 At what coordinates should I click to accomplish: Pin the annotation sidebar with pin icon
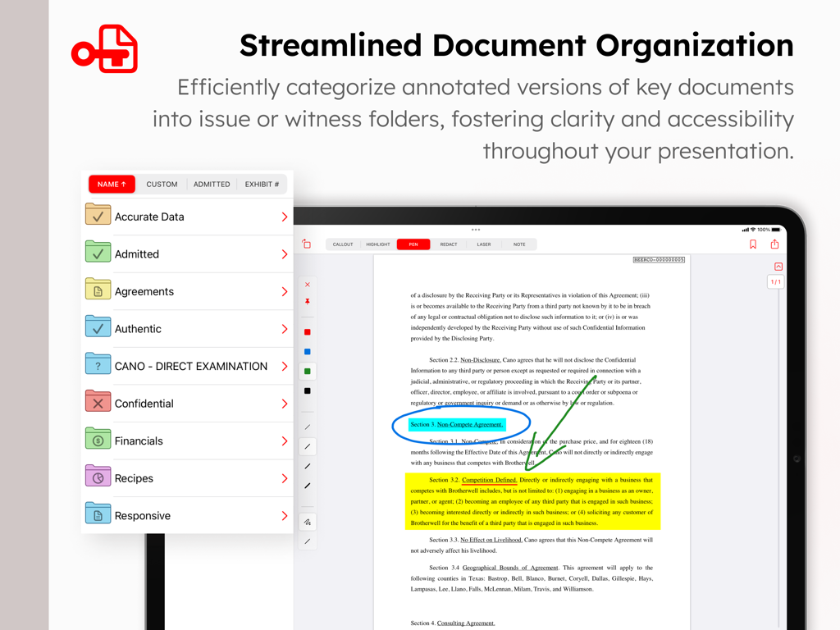[x=307, y=301]
